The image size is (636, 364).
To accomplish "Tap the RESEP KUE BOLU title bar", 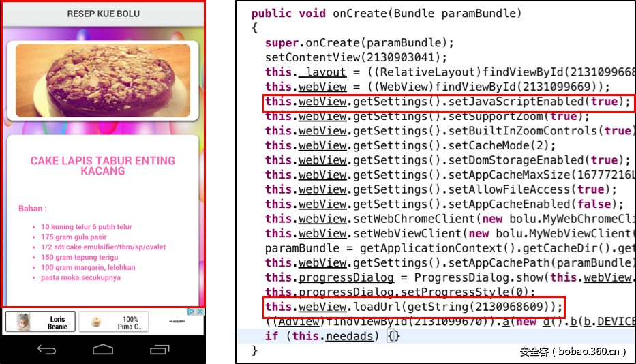I will [x=102, y=14].
